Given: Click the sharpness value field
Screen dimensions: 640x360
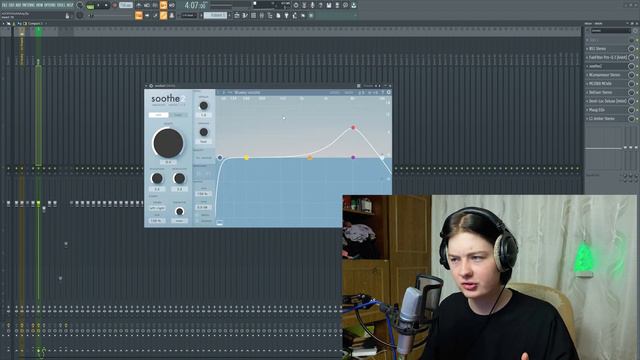Looking at the screenshot, I should click(x=157, y=189).
